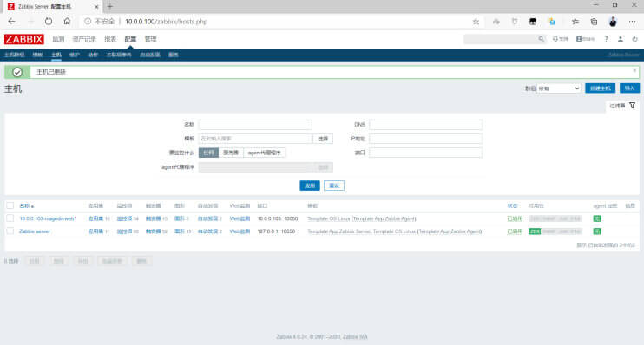Tick the checkbox for host 10.0.0.103-magedu-web1
The width and height of the screenshot is (644, 345).
click(x=10, y=218)
